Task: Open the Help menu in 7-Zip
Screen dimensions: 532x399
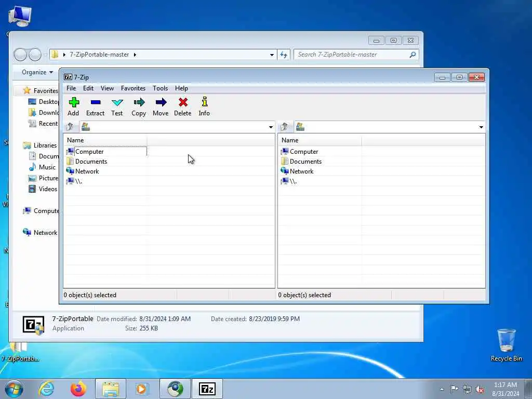Action: (181, 88)
